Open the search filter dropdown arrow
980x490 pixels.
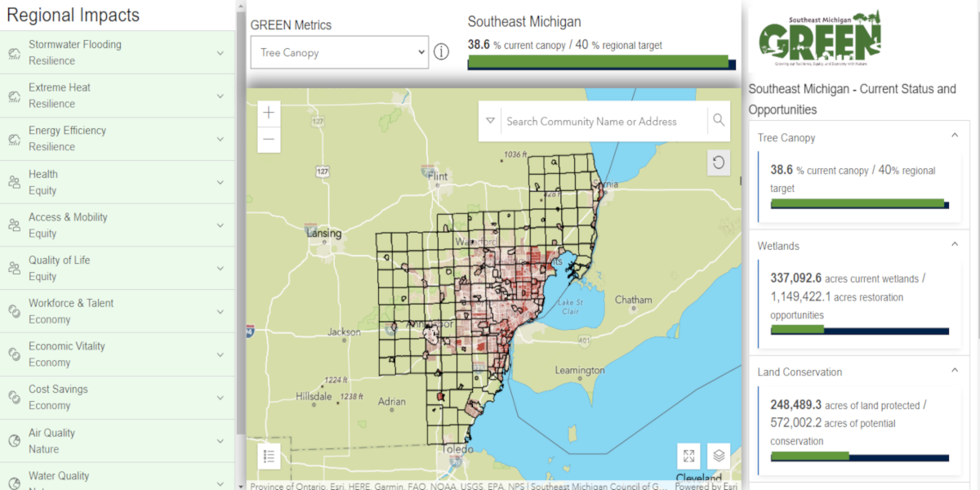pos(491,120)
